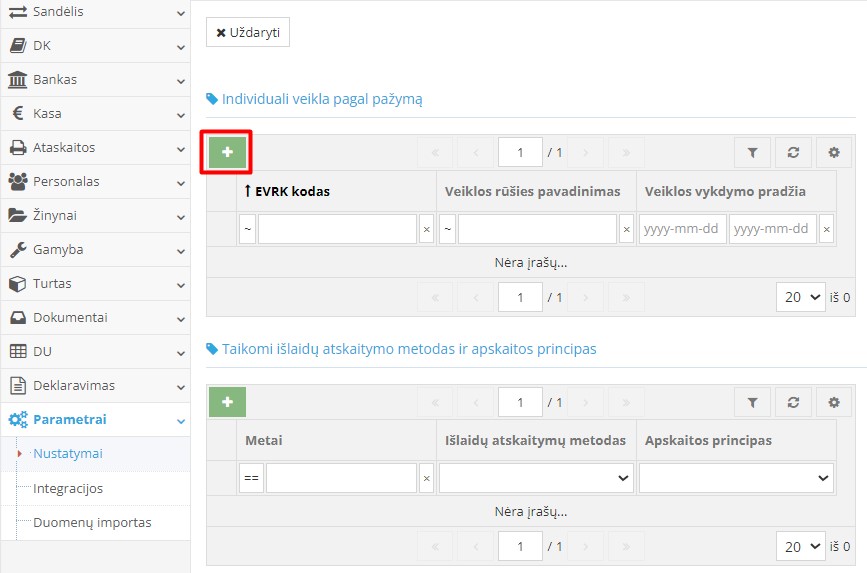This screenshot has height=573, width=867.
Task: Click the second yyyy-mm-dd date filter field
Action: [x=772, y=229]
